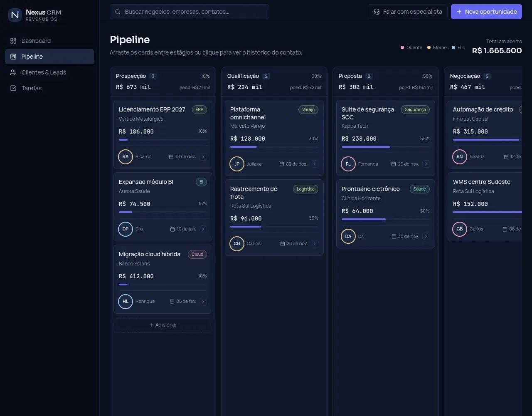Image resolution: width=532 pixels, height=416 pixels.
Task: Open chevron on Prontuário eletrônico card
Action: [x=426, y=236]
